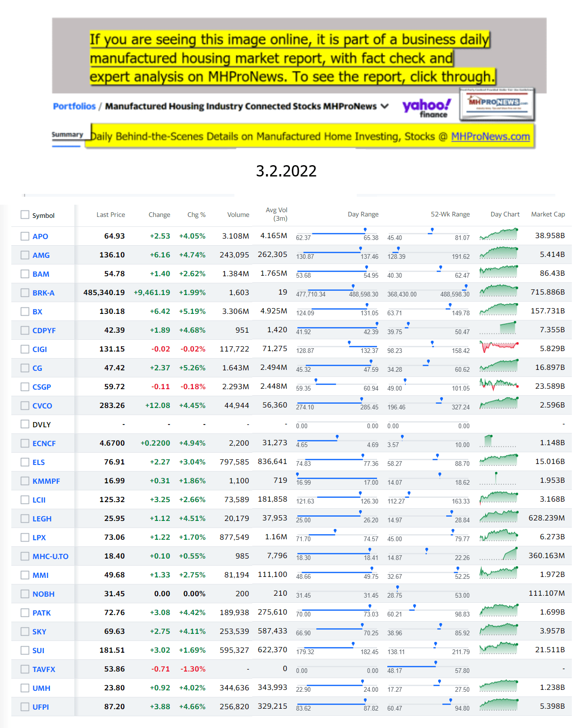
Task: Check the TAVFX row checkbox
Action: click(25, 669)
